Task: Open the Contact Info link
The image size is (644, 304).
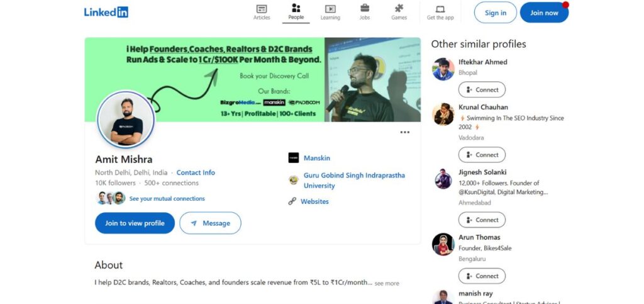Action: 196,172
